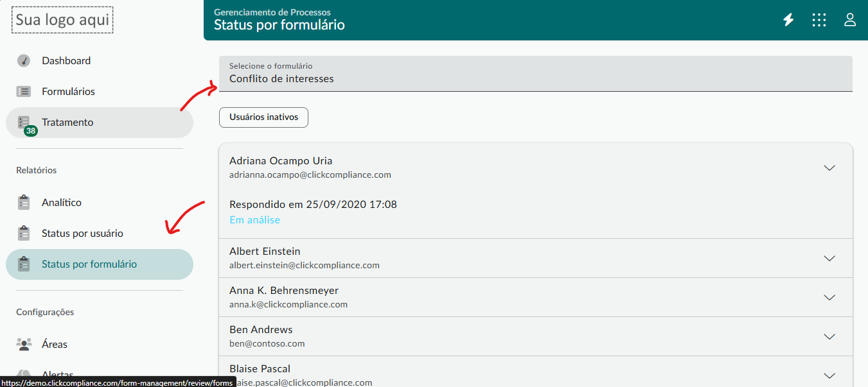This screenshot has width=868, height=387.
Task: Click email adrianna.ocampo@clickcompliance.com
Action: click(x=310, y=175)
